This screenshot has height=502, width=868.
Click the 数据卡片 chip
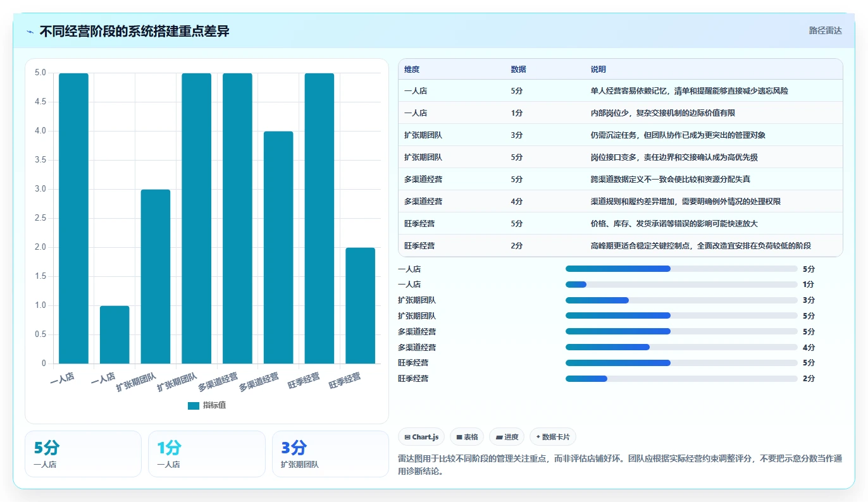553,437
